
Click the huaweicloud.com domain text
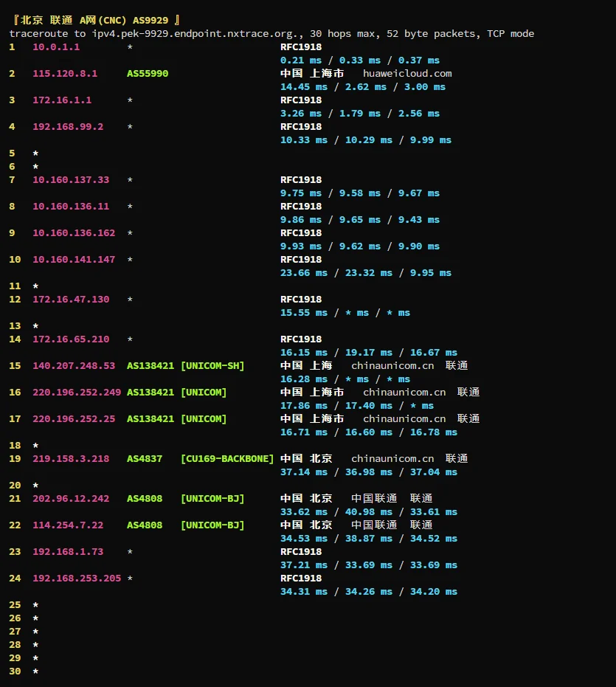point(407,74)
